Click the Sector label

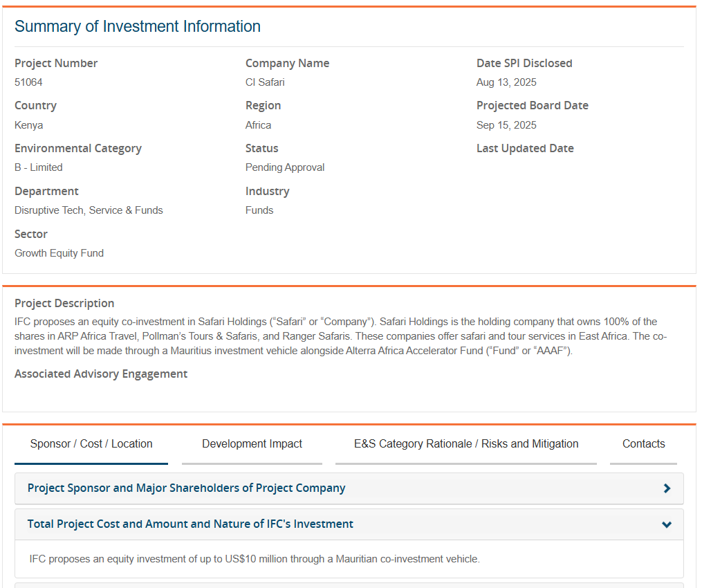31,235
